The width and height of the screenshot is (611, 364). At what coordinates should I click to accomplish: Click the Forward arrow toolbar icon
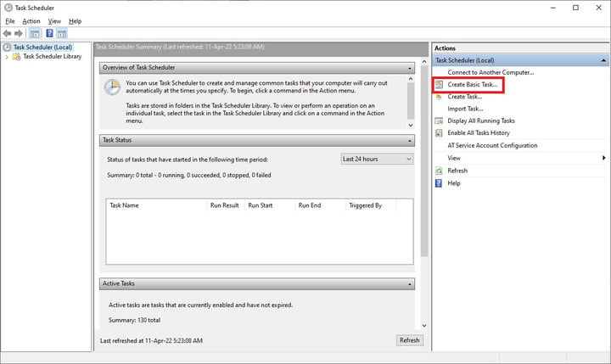(19, 34)
